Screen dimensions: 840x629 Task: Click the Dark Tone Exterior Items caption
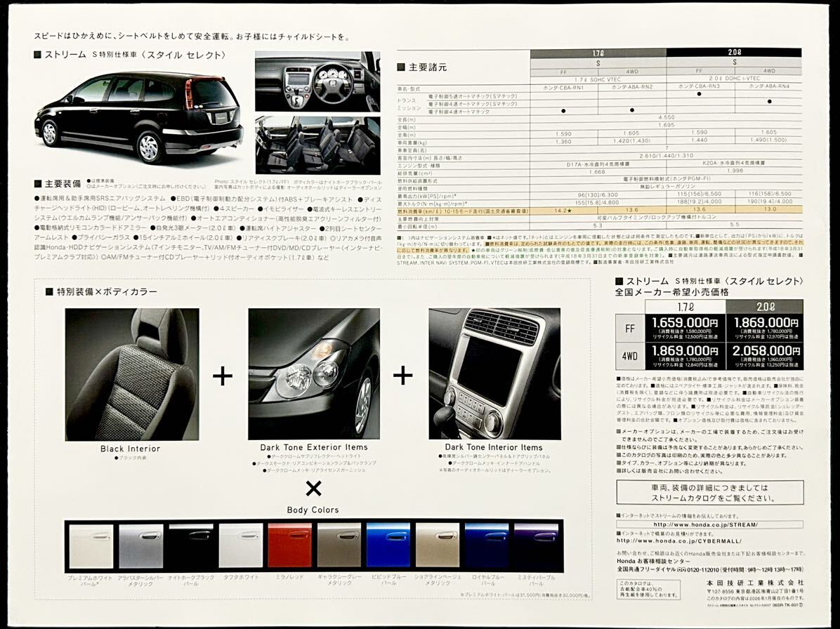pyautogui.click(x=314, y=447)
